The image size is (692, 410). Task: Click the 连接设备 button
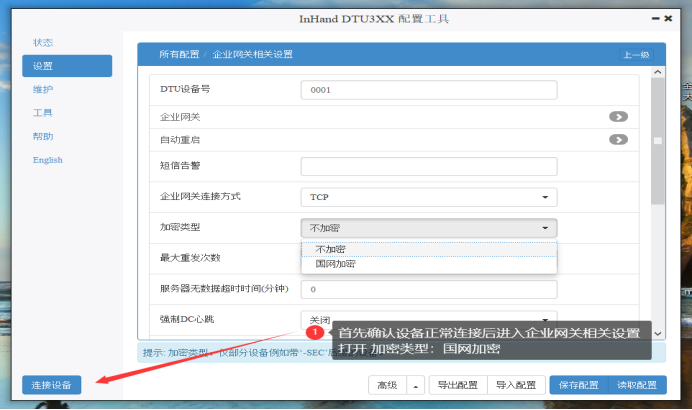pos(51,385)
